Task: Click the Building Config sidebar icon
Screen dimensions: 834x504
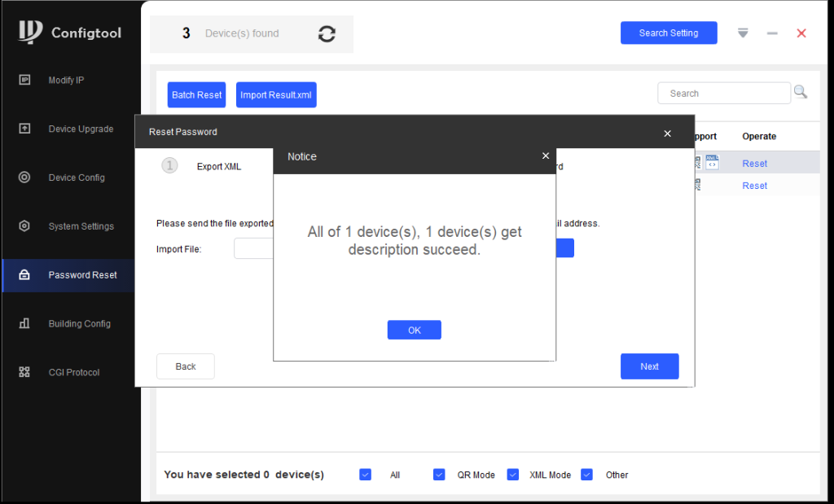Action: click(24, 324)
